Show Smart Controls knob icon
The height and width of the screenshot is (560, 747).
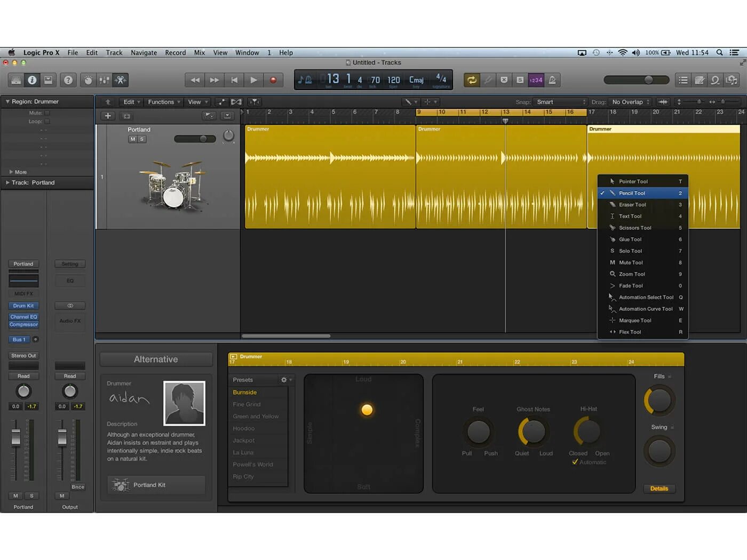coord(88,80)
